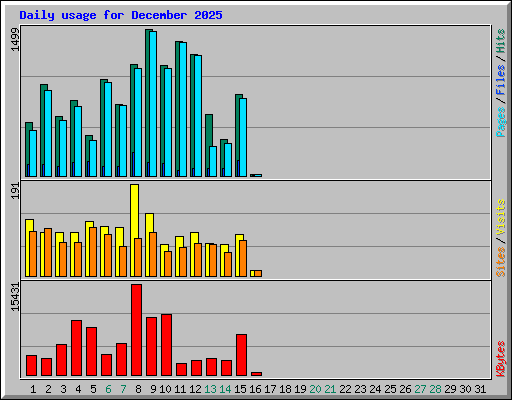Click the tallest cyan files bar for day 9
The height and width of the screenshot is (400, 512).
coord(153,104)
